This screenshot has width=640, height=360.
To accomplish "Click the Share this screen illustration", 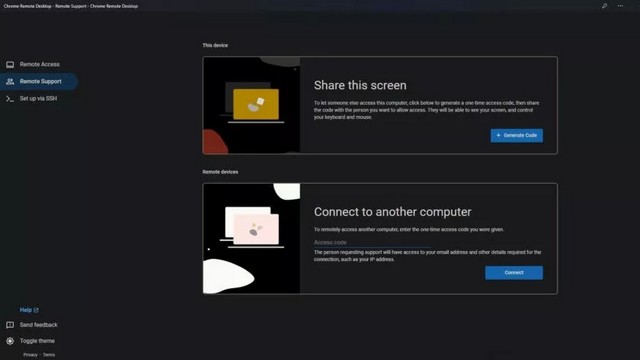I will coord(251,105).
